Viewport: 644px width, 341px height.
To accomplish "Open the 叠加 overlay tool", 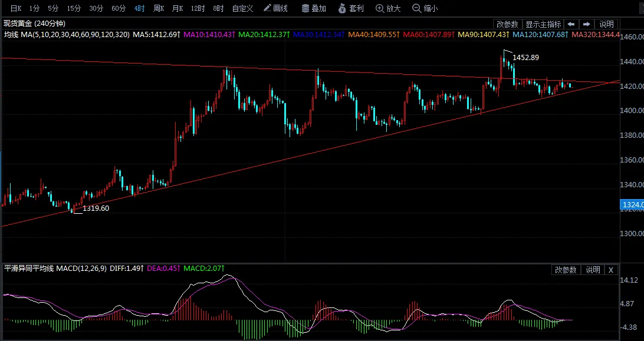I will (x=314, y=8).
